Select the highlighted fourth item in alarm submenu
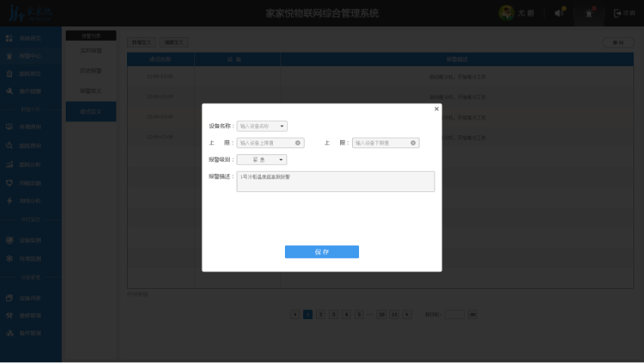644x363 pixels. pyautogui.click(x=91, y=111)
